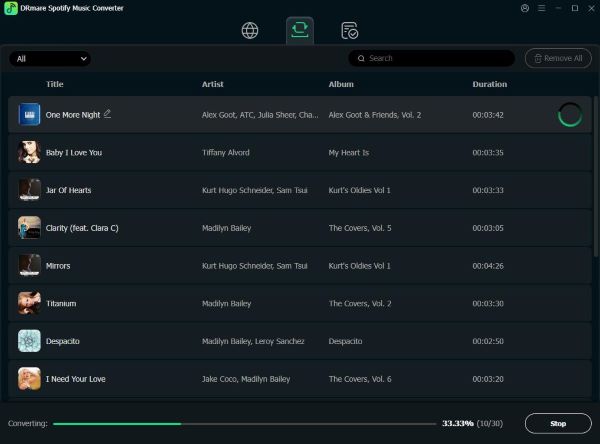Select the Baby I Love You title
This screenshot has height=444, width=600.
pyautogui.click(x=74, y=153)
